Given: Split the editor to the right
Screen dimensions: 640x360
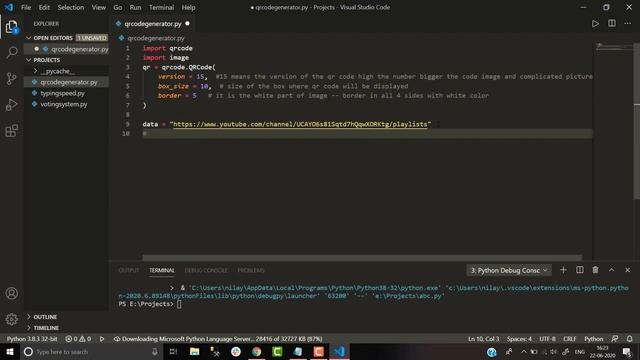Looking at the screenshot, I should point(611,24).
